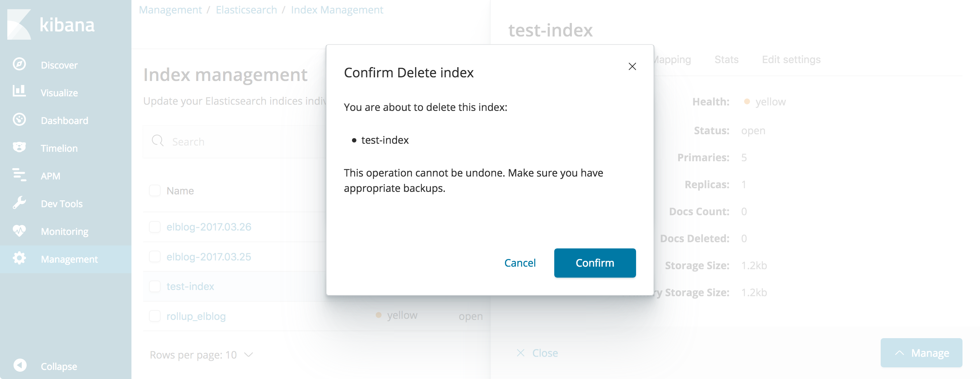Open the elblog-2017.03.25 index link

pyautogui.click(x=209, y=256)
